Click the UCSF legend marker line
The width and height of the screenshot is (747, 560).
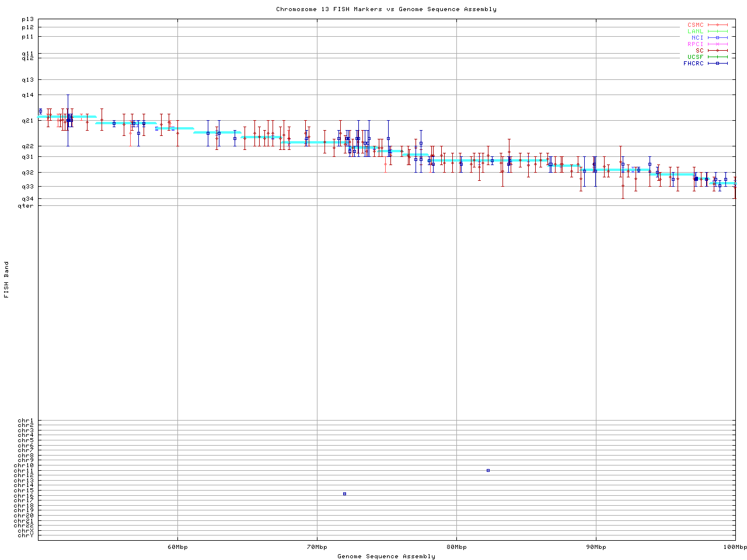point(717,57)
